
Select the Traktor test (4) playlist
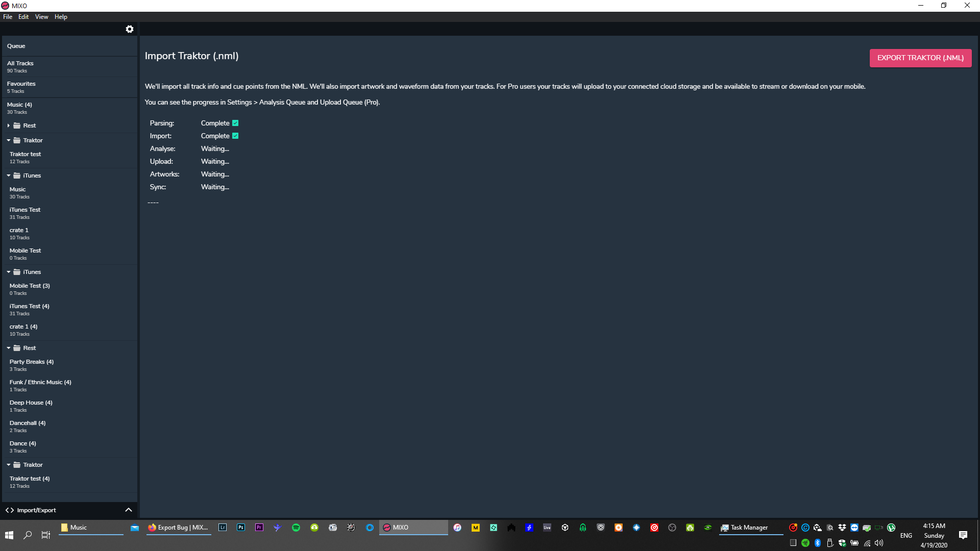click(69, 482)
